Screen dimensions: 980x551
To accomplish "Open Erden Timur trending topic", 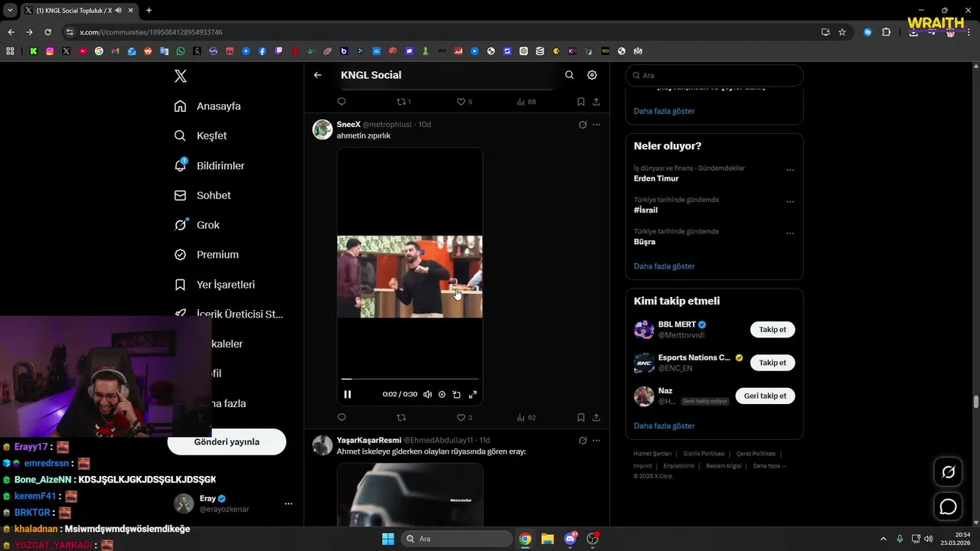I will click(656, 178).
